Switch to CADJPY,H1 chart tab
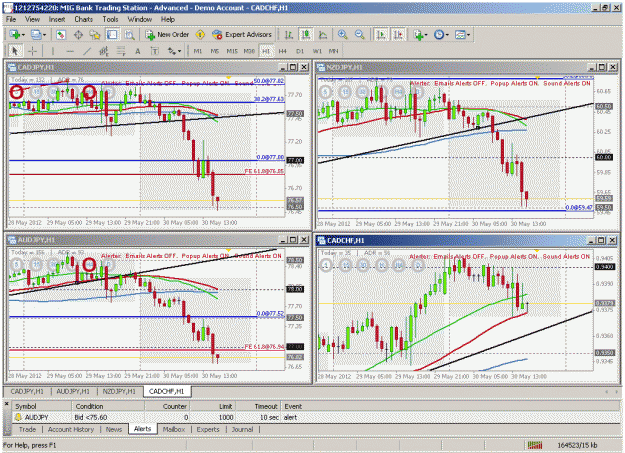625x453 pixels. coord(27,392)
